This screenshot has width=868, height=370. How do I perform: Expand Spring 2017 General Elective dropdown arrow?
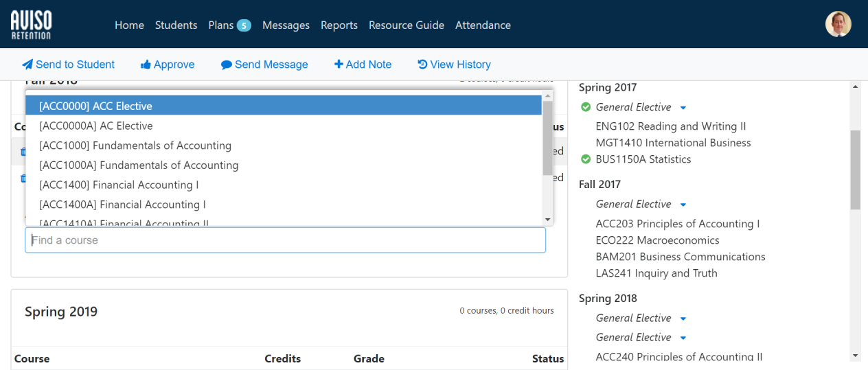point(683,108)
